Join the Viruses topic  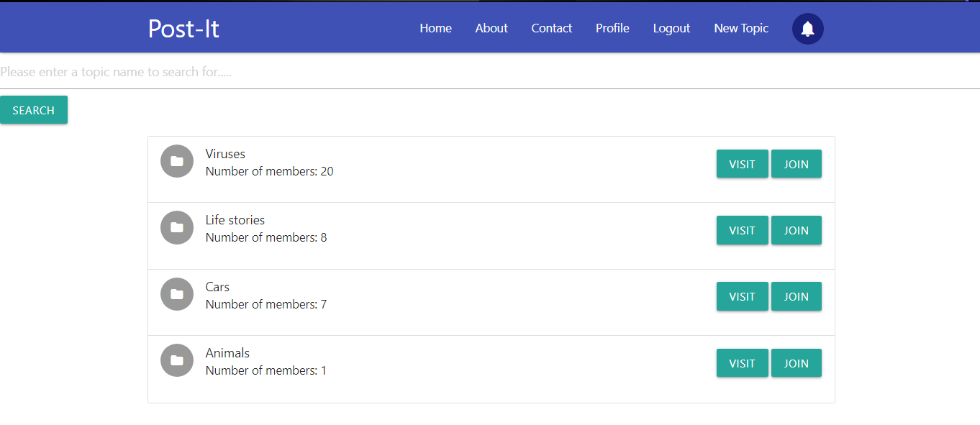click(797, 164)
